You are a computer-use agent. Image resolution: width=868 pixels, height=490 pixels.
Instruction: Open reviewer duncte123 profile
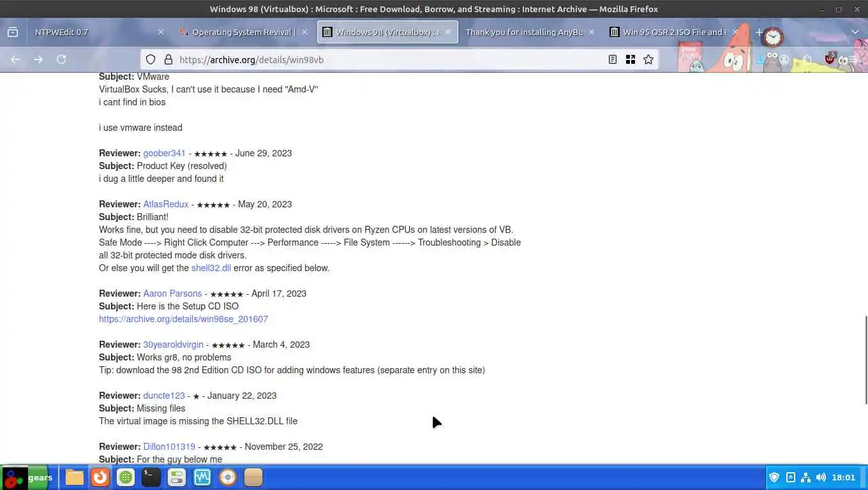pos(164,396)
